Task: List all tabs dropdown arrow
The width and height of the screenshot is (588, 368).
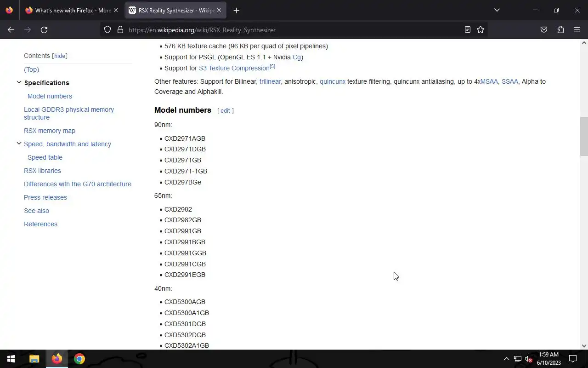Action: pos(497,10)
